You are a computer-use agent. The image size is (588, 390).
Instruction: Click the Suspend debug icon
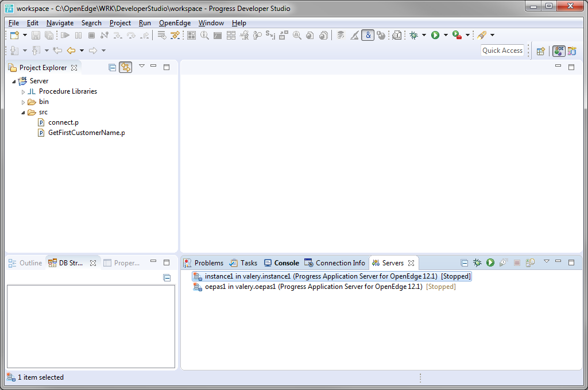tap(78, 35)
